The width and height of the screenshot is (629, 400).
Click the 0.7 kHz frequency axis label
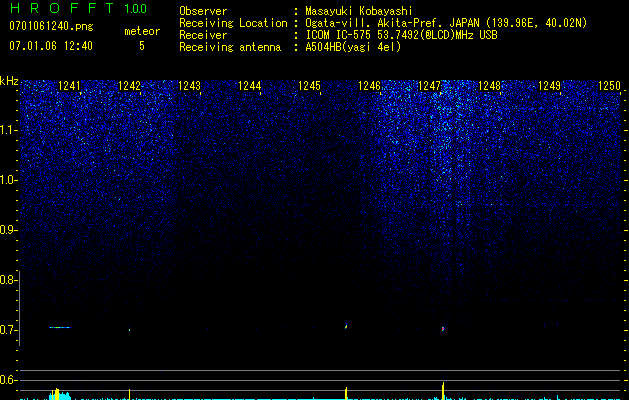8,330
